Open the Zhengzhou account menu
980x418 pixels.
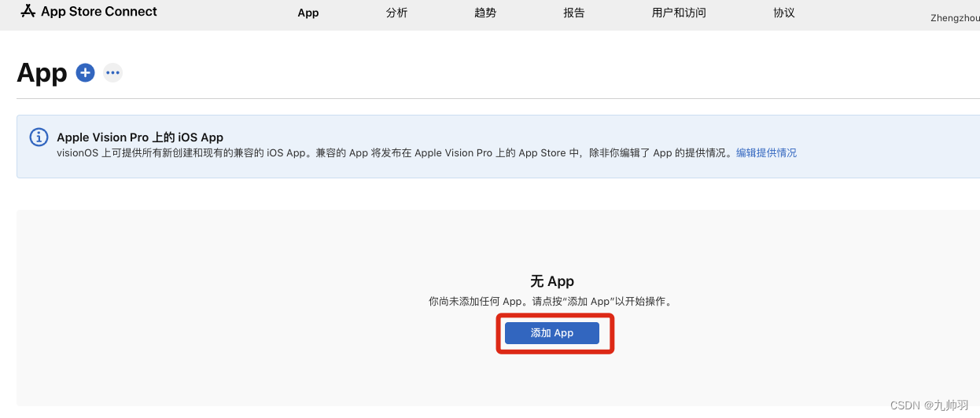click(955, 17)
